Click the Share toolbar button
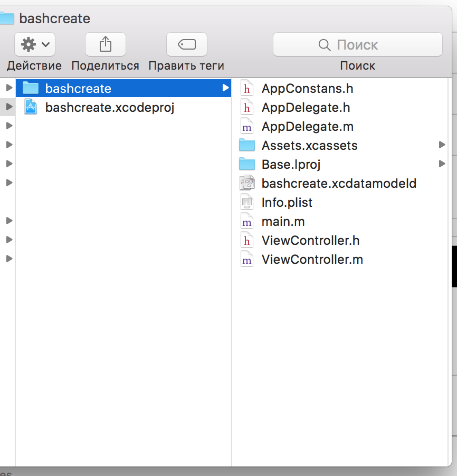This screenshot has height=476, width=457. 106,44
